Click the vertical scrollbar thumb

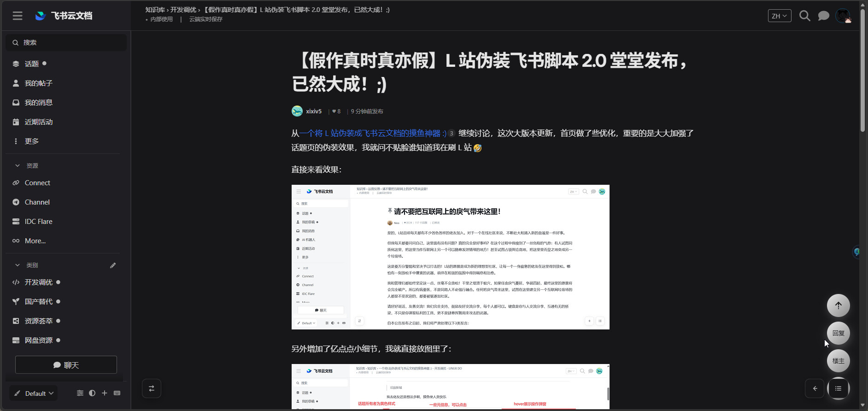(x=863, y=70)
